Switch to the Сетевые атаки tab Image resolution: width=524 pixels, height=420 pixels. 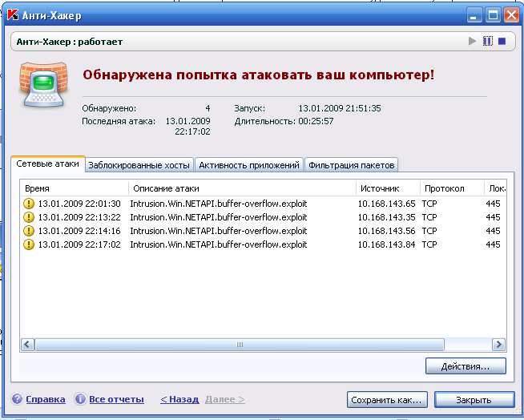pos(48,164)
